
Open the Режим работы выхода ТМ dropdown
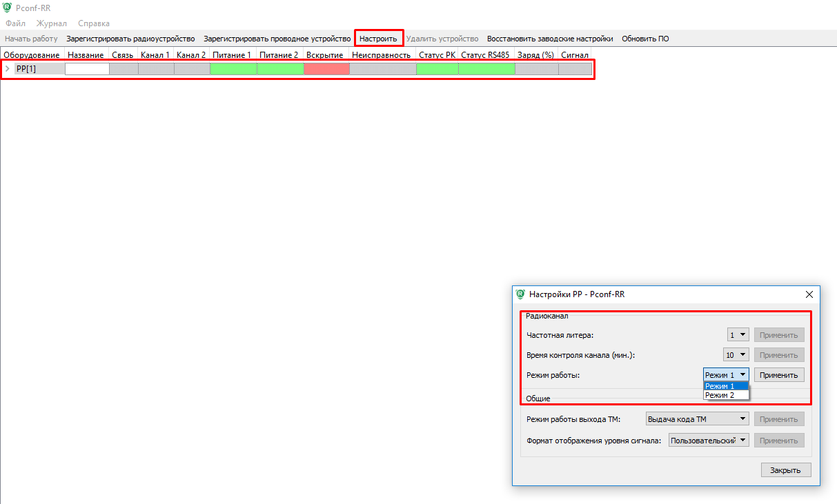click(x=697, y=419)
